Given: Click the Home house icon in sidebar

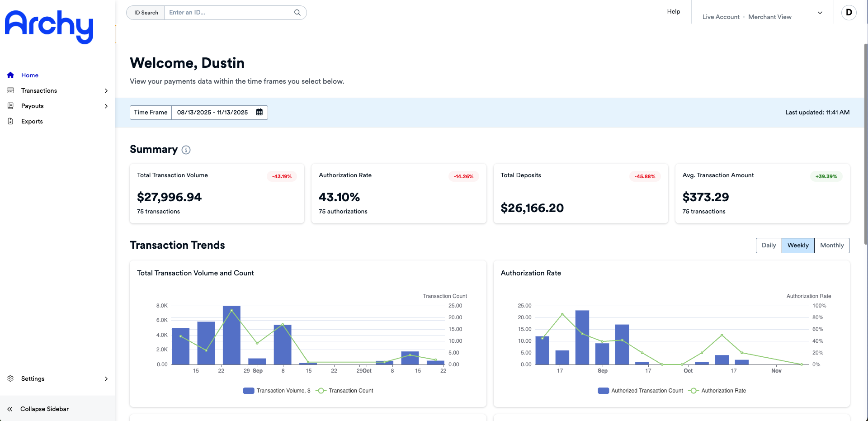Looking at the screenshot, I should 10,75.
